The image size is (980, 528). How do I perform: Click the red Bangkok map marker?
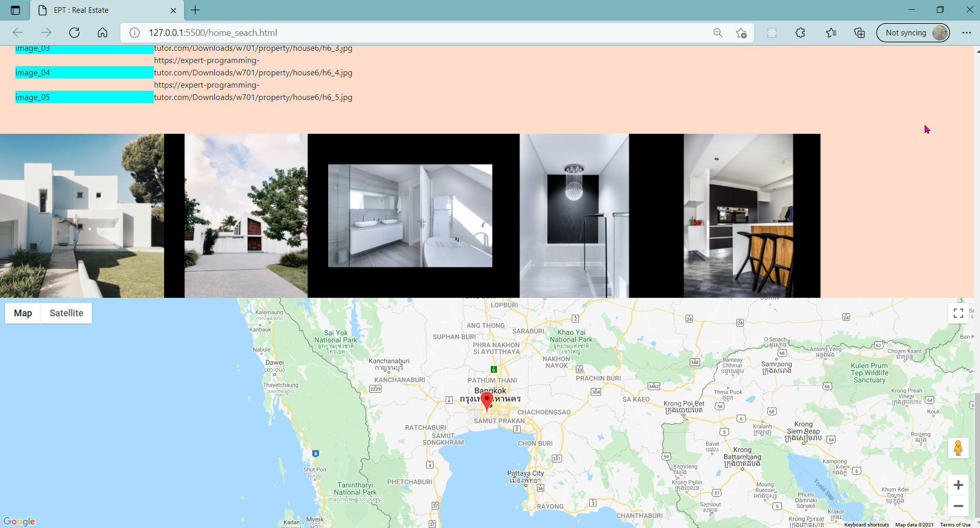[x=487, y=401]
